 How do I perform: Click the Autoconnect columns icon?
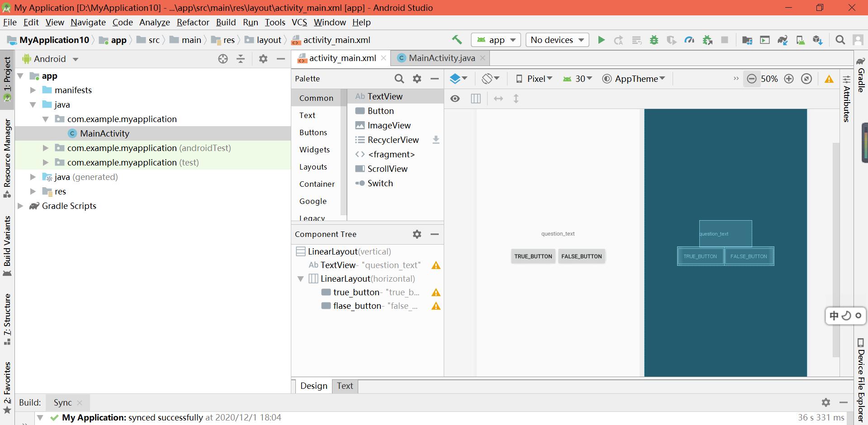476,99
